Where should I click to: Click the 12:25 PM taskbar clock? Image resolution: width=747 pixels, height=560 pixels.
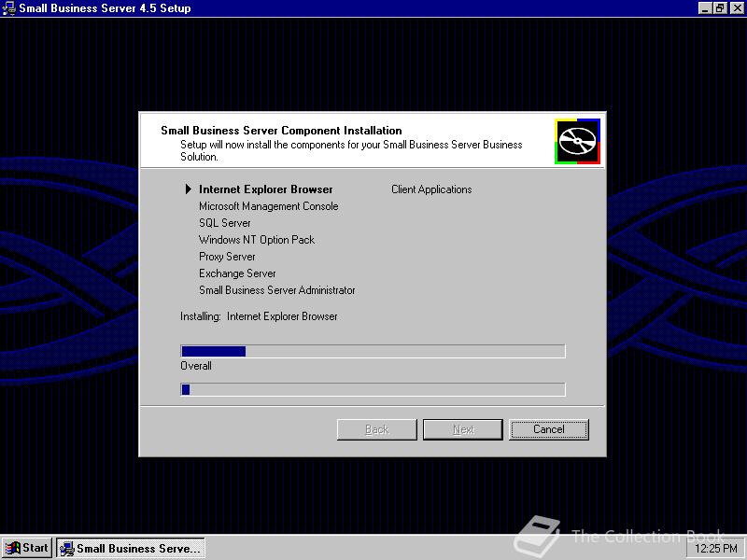716,549
